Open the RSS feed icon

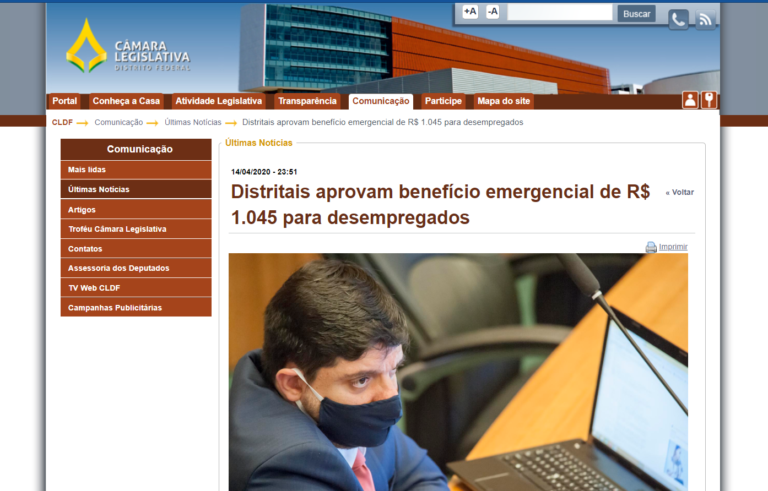pos(705,20)
